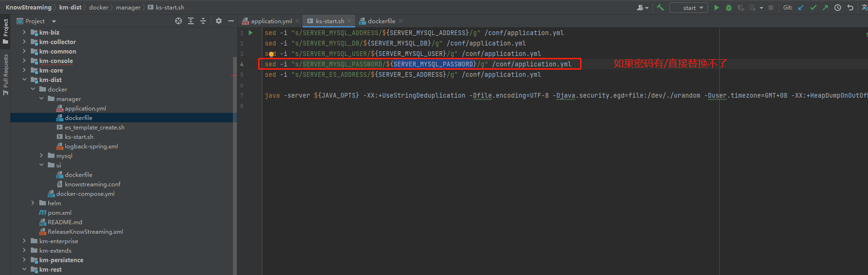The height and width of the screenshot is (275, 868).
Task: Click the stop square icon
Action: [771, 8]
